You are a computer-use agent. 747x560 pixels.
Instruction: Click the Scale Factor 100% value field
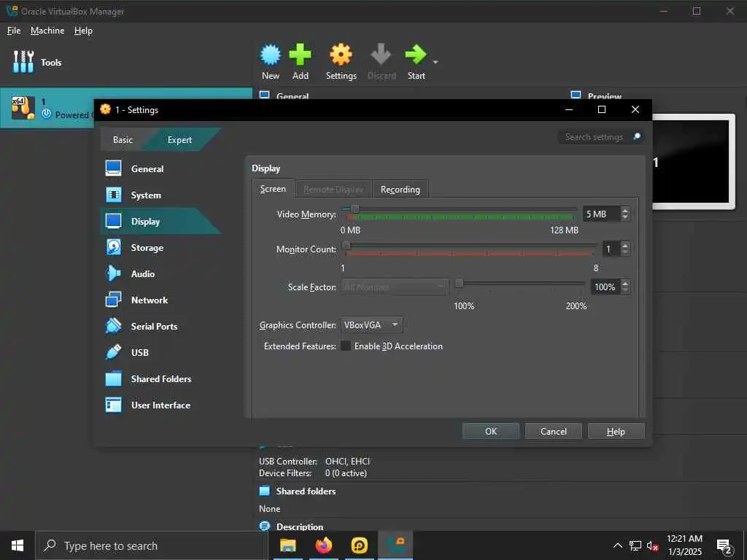[605, 287]
